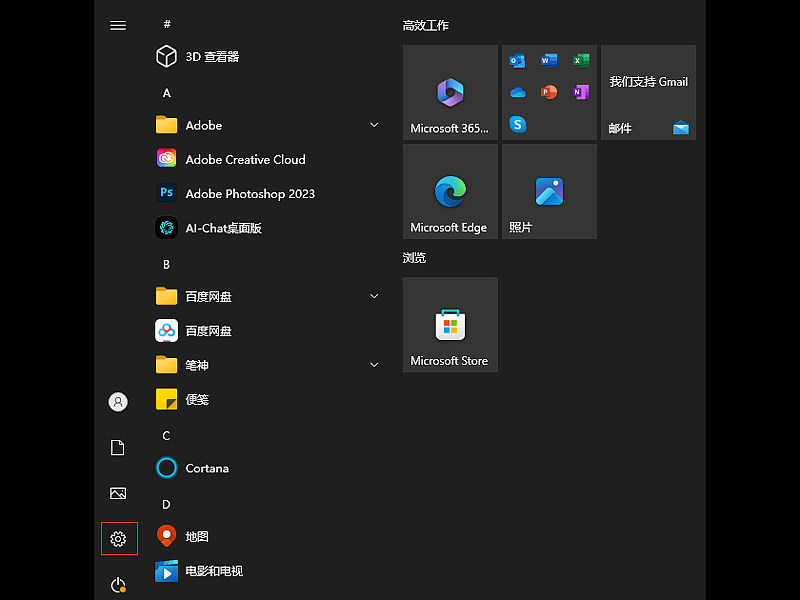Open the 邮件 mail tile
Image resolution: width=800 pixels, height=600 pixels.
[648, 92]
